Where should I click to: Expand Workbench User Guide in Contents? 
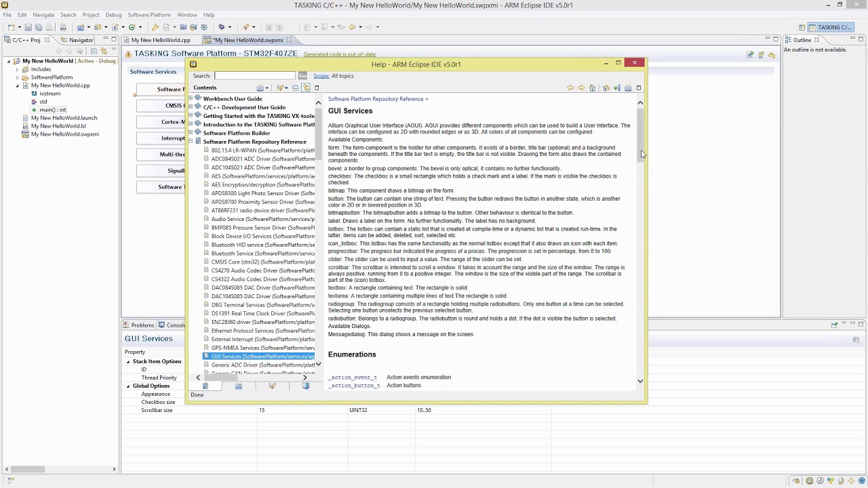point(191,99)
